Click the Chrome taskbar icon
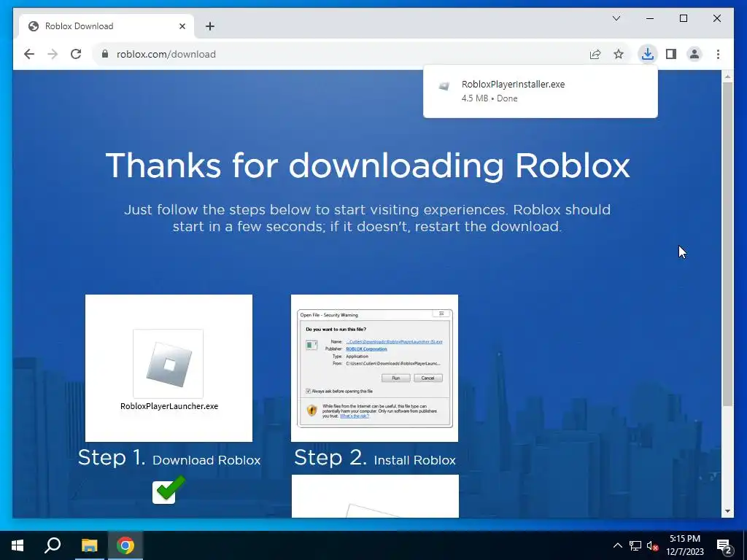This screenshot has width=747, height=560. pos(125,545)
